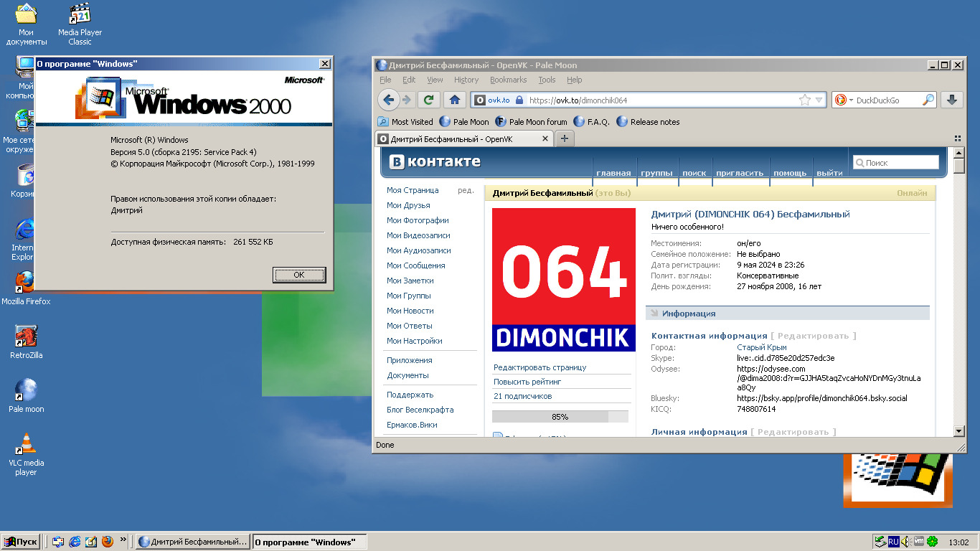Launch RetroZilla from the desktop
The width and height of the screenshot is (980, 551).
(x=26, y=336)
